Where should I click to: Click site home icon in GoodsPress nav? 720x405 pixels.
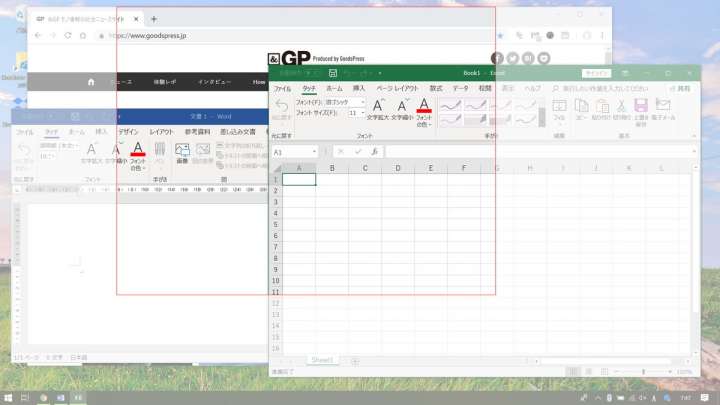pos(91,82)
